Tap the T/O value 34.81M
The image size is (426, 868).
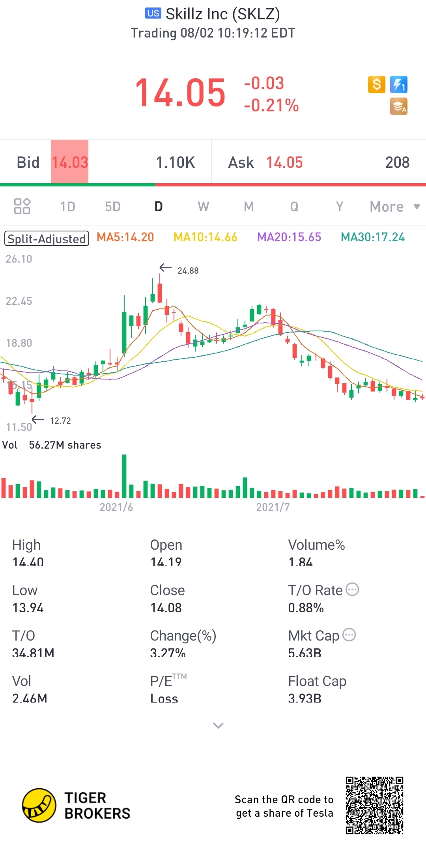pyautogui.click(x=33, y=653)
